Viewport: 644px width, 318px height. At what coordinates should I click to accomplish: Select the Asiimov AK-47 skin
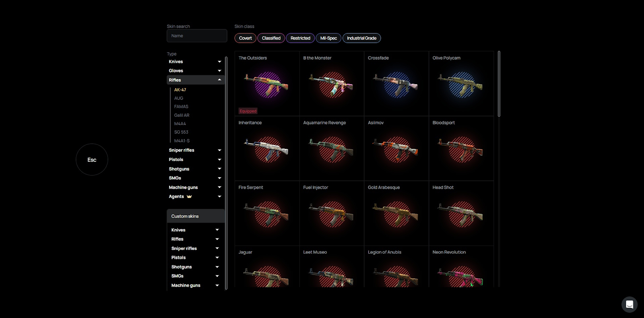coord(396,149)
